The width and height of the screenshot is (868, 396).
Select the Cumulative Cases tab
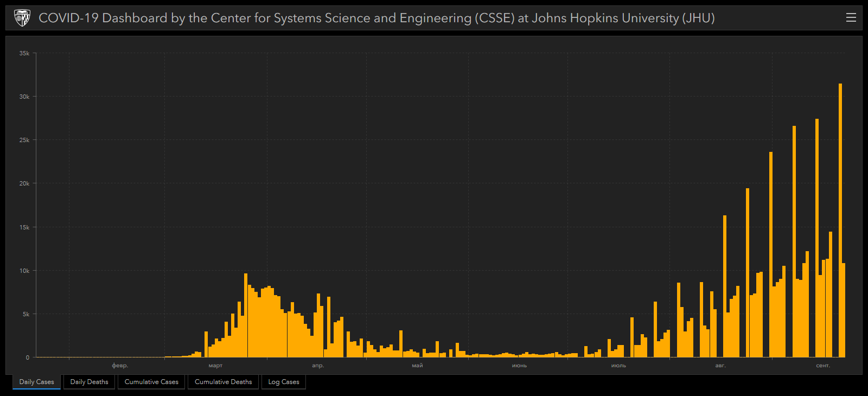click(151, 382)
